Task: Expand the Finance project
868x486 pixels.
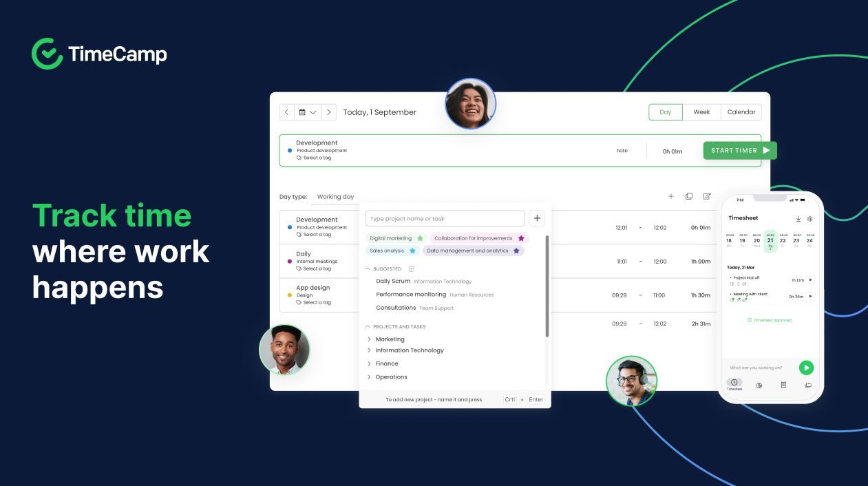Action: 369,363
